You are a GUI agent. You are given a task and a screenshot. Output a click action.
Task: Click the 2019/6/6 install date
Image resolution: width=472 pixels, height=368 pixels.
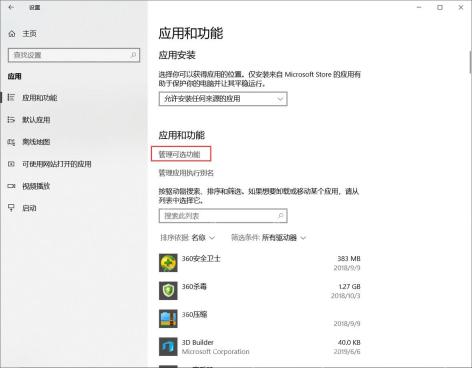click(x=347, y=352)
